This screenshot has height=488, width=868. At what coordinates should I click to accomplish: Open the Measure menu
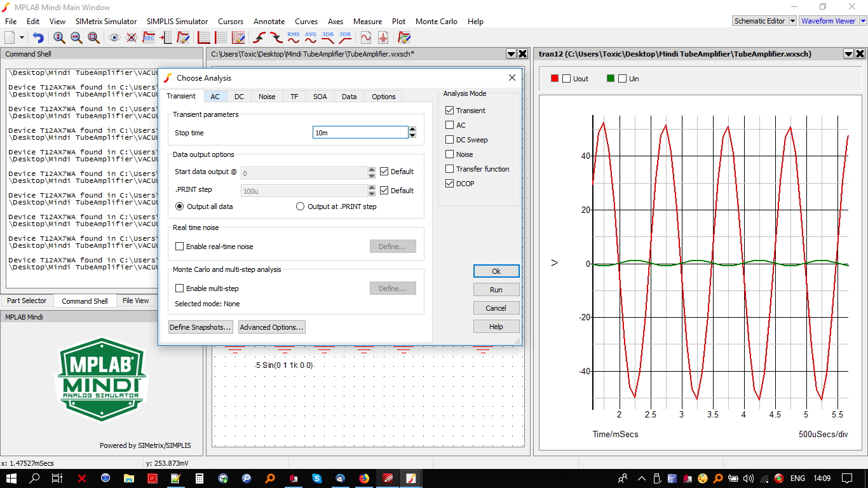coord(368,21)
